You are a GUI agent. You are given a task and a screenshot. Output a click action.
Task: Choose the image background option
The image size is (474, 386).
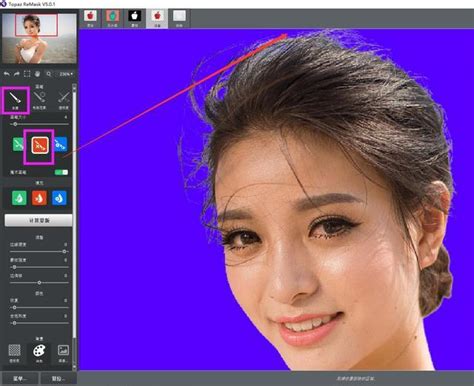pyautogui.click(x=63, y=353)
